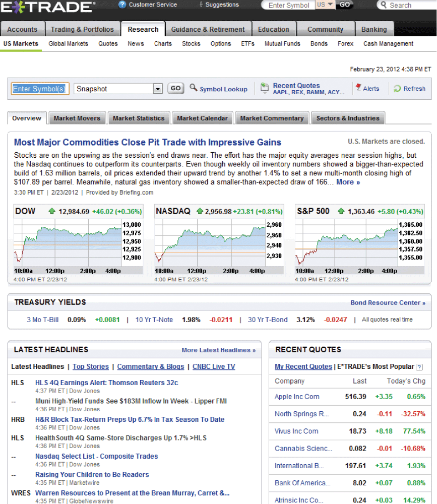Viewport: 437px width, 504px height.
Task: Open the Most Major Commodities headline
Action: [148, 143]
